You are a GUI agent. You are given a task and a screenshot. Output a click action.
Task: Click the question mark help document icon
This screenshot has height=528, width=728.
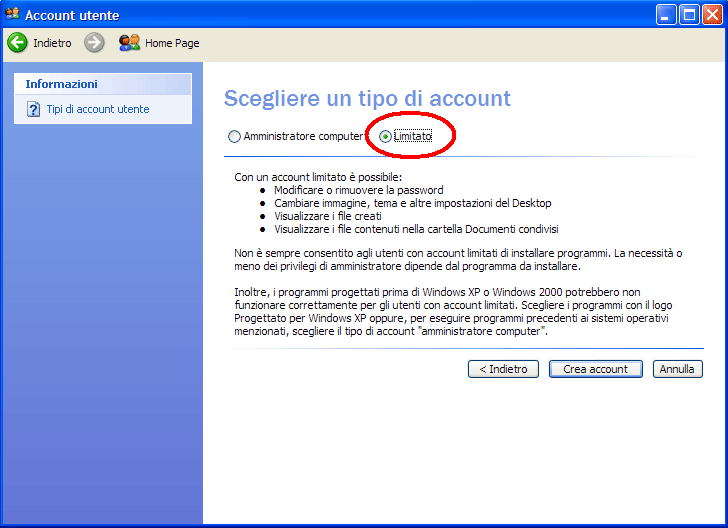tap(33, 110)
